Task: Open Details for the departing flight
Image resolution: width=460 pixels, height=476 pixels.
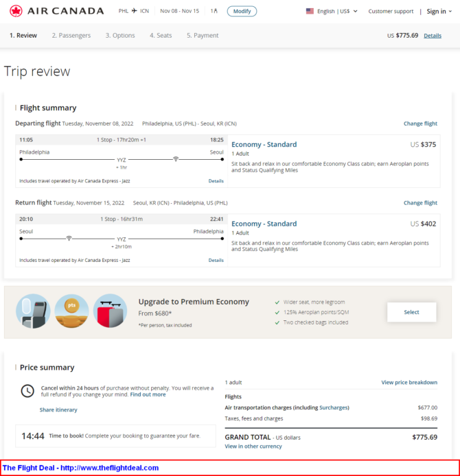Action: (x=216, y=181)
